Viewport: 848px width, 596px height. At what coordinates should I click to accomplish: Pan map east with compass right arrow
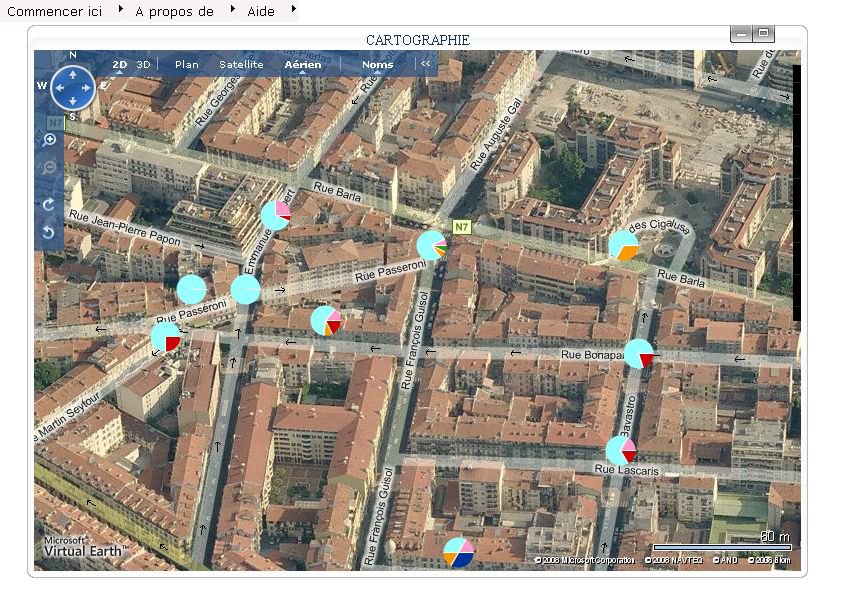click(87, 87)
